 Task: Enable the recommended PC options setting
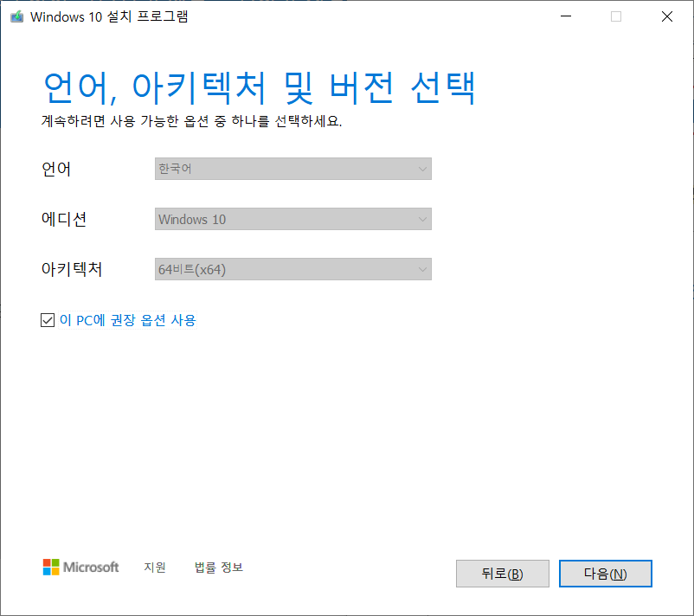48,319
